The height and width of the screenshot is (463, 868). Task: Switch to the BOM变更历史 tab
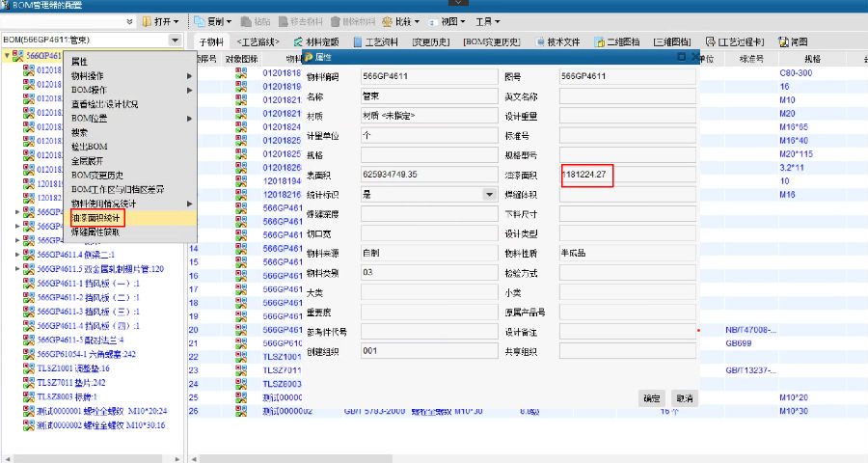click(492, 42)
